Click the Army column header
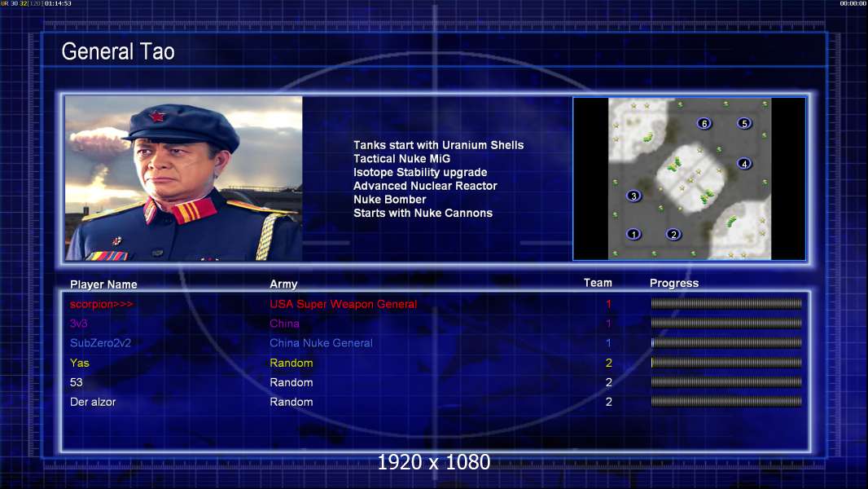 click(x=283, y=284)
